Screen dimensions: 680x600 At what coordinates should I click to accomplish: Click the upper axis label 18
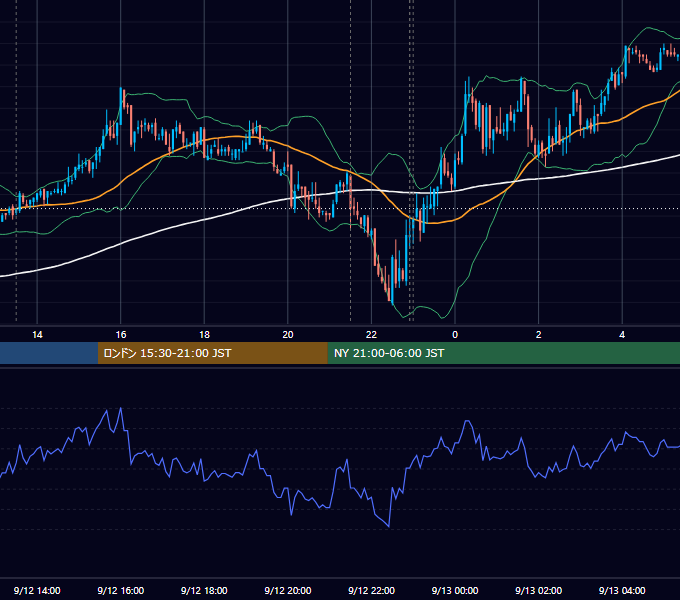[x=204, y=335]
